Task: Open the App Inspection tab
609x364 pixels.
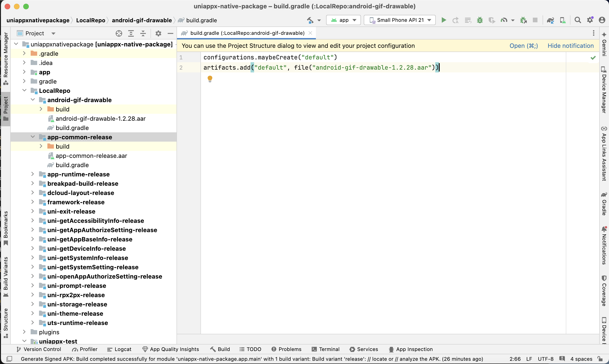Action: click(410, 349)
